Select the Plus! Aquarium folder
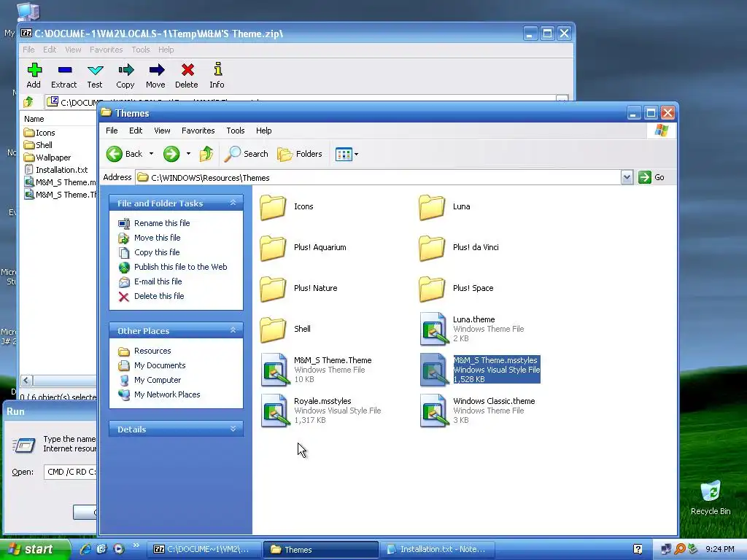Viewport: 747px width, 560px height. (303, 248)
